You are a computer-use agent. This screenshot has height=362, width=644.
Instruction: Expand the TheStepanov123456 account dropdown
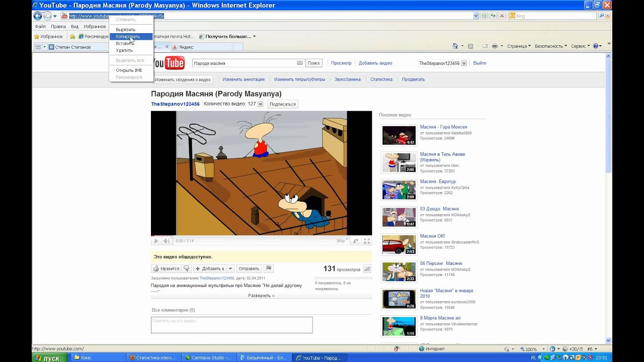pos(464,63)
